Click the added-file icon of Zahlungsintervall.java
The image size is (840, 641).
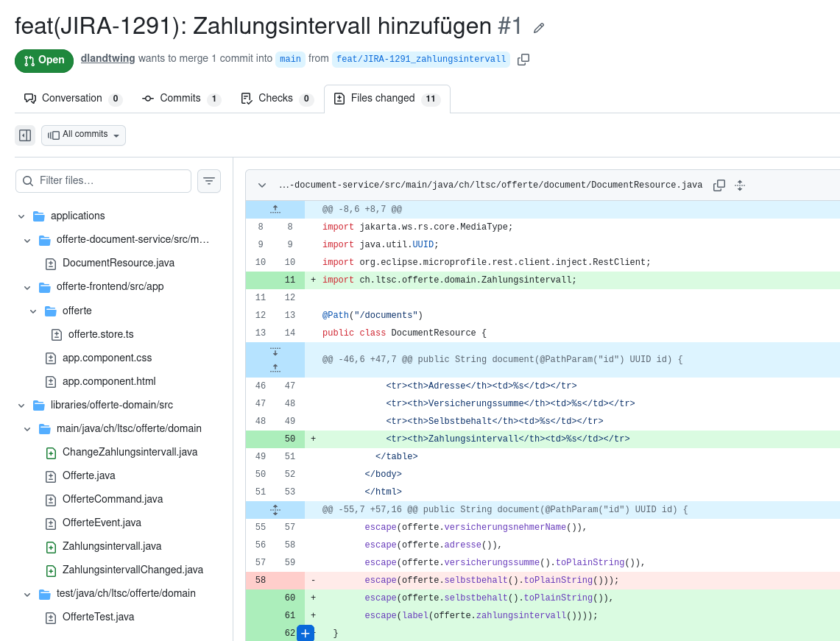51,548
